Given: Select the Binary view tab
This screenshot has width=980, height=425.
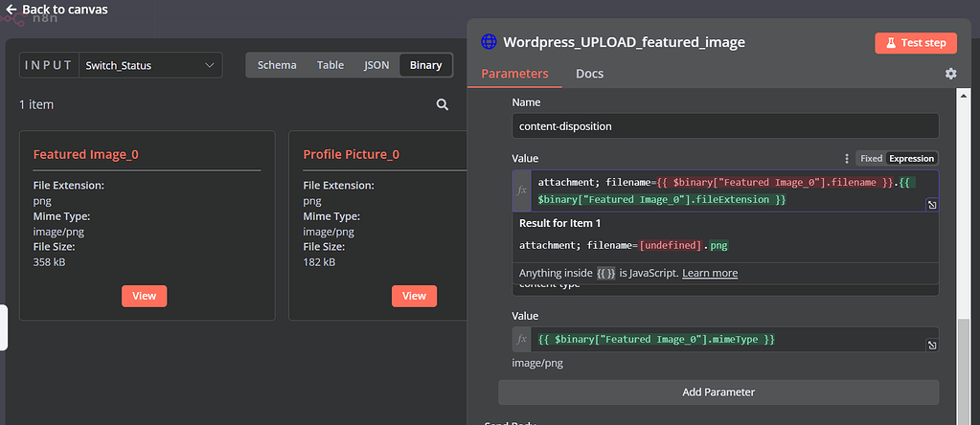Looking at the screenshot, I should tap(425, 65).
